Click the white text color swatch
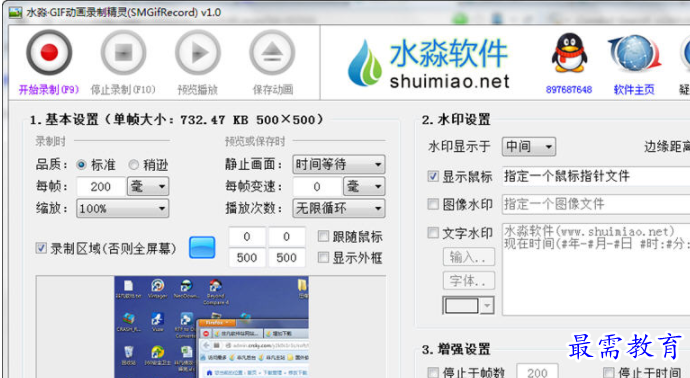The height and width of the screenshot is (378, 690). point(461,305)
